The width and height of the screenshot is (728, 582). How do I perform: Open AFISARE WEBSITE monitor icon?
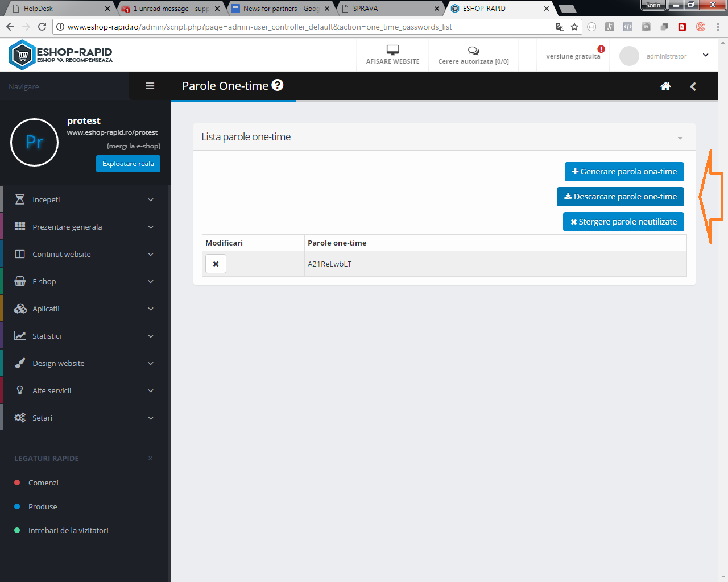click(392, 50)
